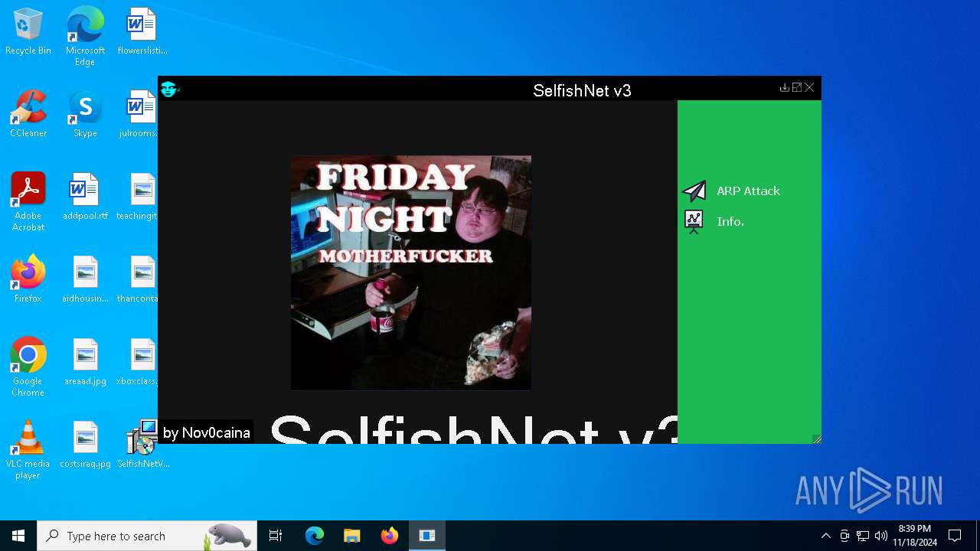The image size is (980, 551).
Task: Select the costsiraq.jpg file icon
Action: [85, 445]
